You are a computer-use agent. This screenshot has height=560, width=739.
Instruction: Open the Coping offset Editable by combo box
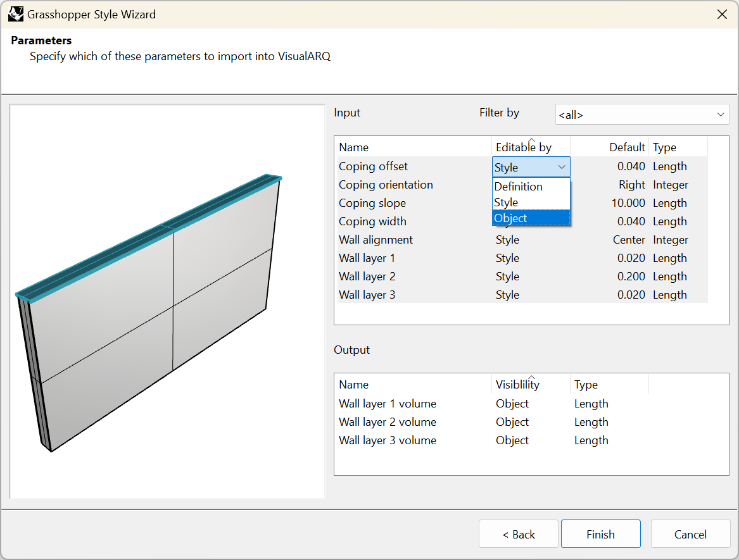click(531, 167)
